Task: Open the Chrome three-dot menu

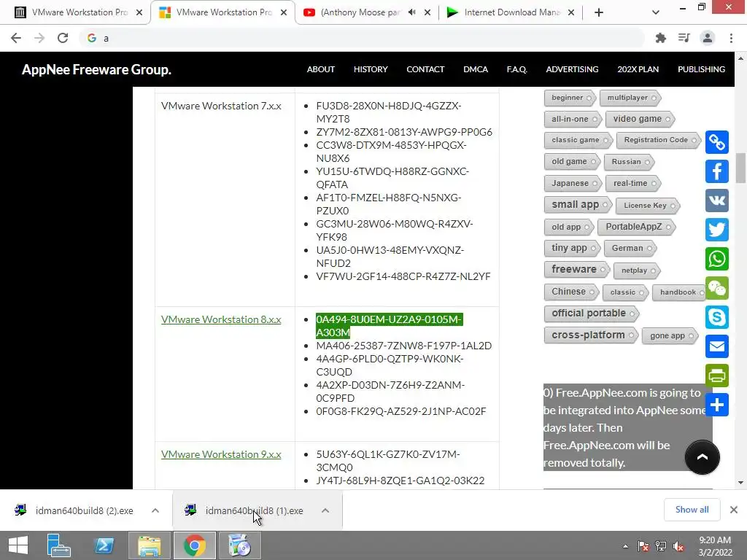Action: 731,38
